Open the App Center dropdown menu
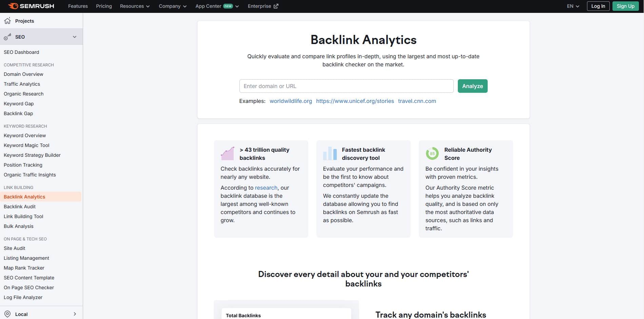644x319 pixels. pyautogui.click(x=217, y=6)
